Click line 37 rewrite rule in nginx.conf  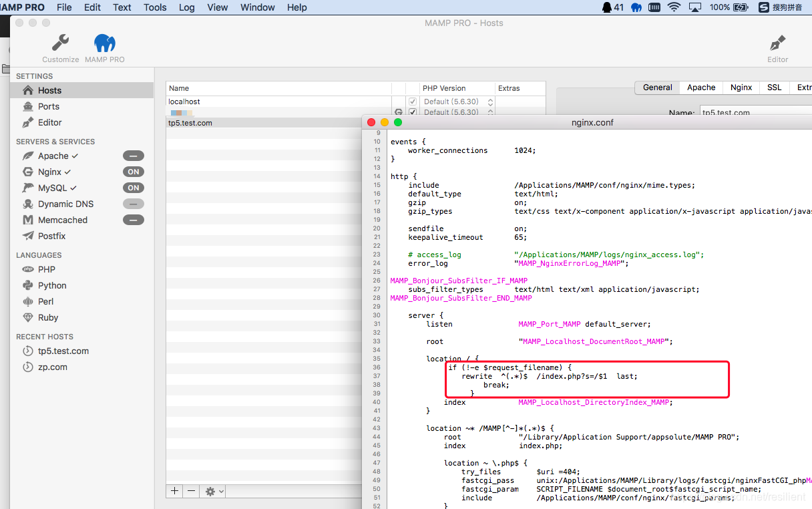[x=549, y=376]
